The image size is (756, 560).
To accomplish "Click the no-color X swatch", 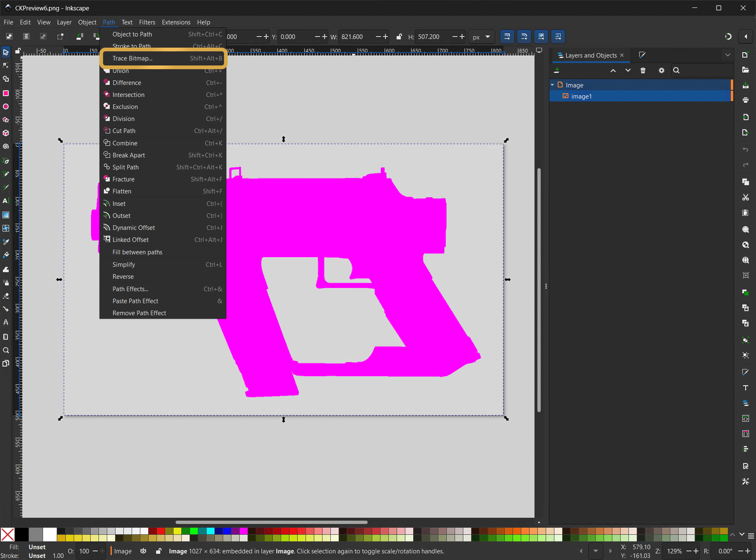I will pos(7,534).
